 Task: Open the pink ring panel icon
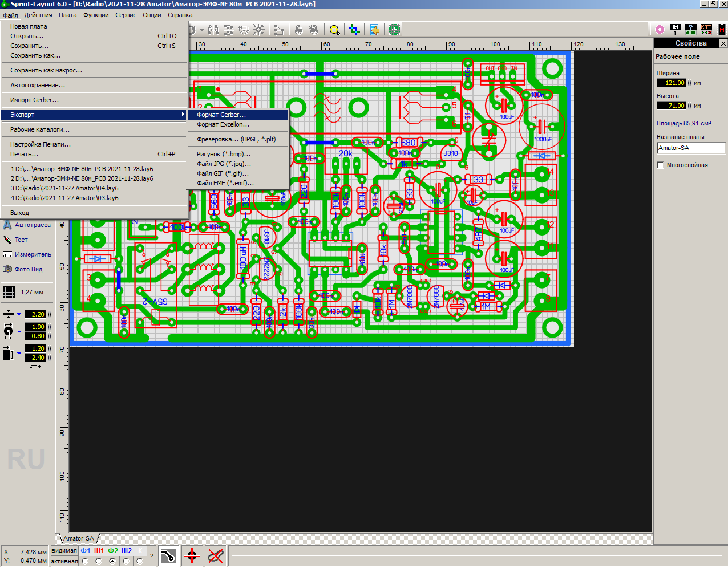(660, 29)
